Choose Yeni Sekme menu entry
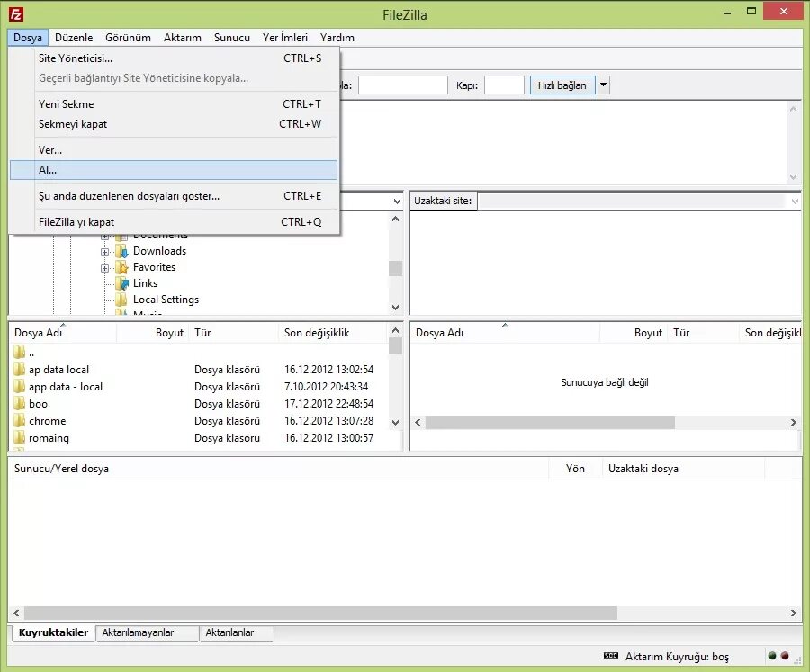The width and height of the screenshot is (810, 672). click(x=174, y=103)
